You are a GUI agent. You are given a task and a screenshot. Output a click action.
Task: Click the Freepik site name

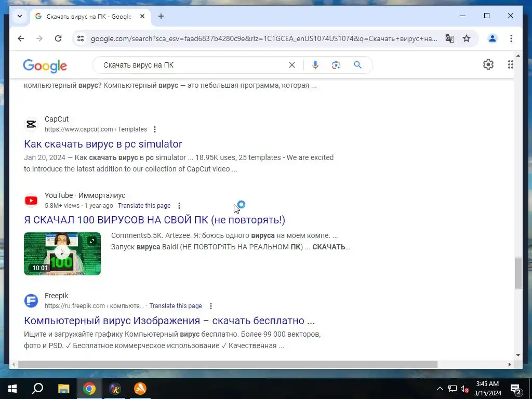click(56, 296)
